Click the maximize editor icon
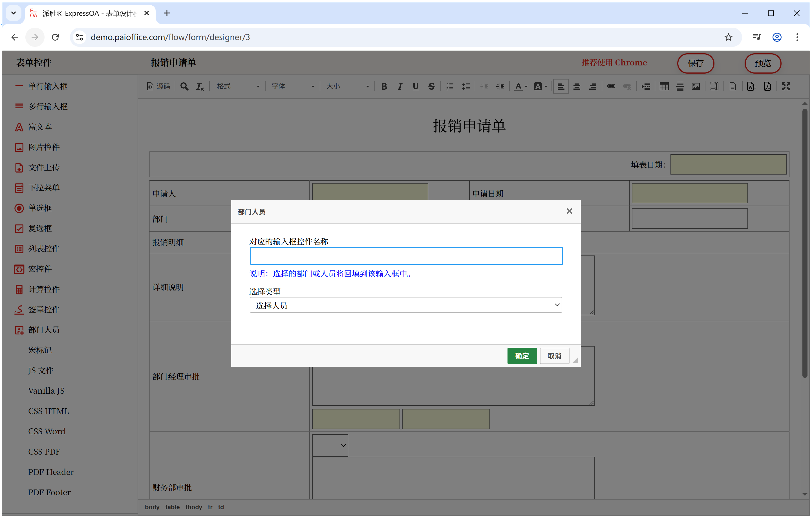Viewport: 812px width, 518px height. [x=786, y=86]
